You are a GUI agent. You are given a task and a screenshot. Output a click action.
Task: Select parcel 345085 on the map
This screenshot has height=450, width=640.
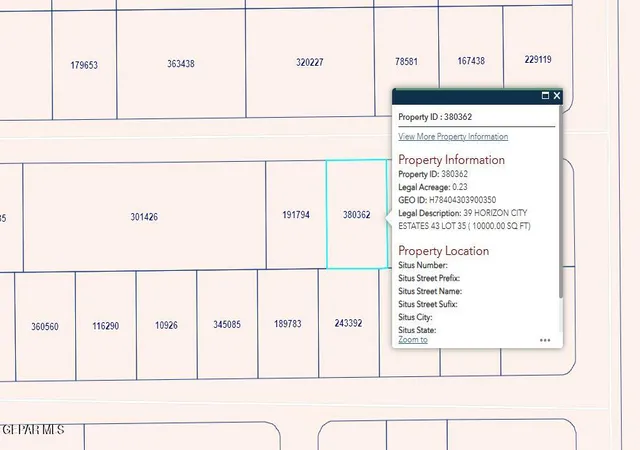pyautogui.click(x=227, y=324)
